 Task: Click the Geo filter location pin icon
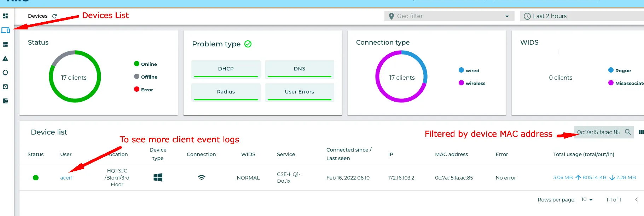[391, 16]
